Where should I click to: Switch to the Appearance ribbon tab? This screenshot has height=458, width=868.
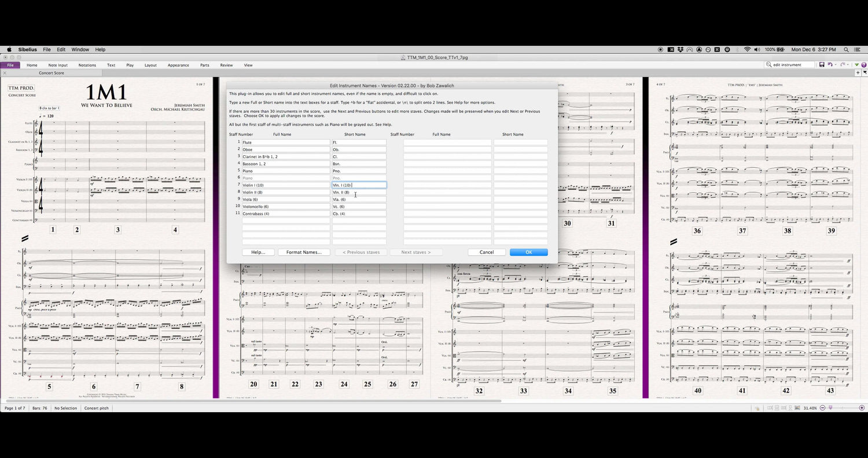pos(178,65)
